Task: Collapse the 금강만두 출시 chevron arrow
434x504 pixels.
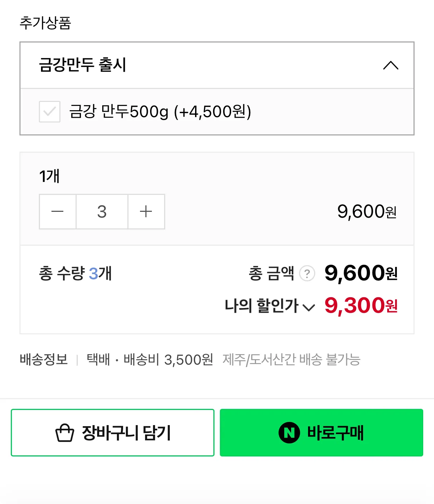Action: pos(390,66)
